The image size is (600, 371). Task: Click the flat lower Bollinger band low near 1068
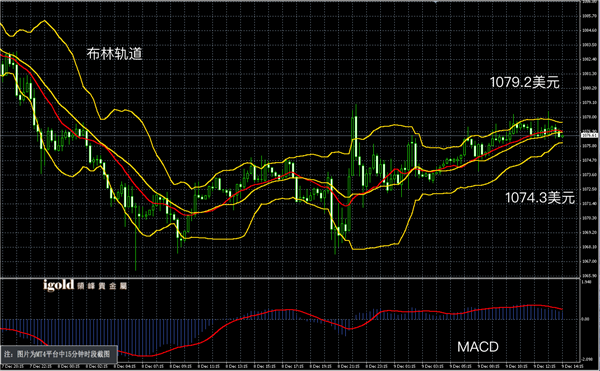tap(375, 248)
